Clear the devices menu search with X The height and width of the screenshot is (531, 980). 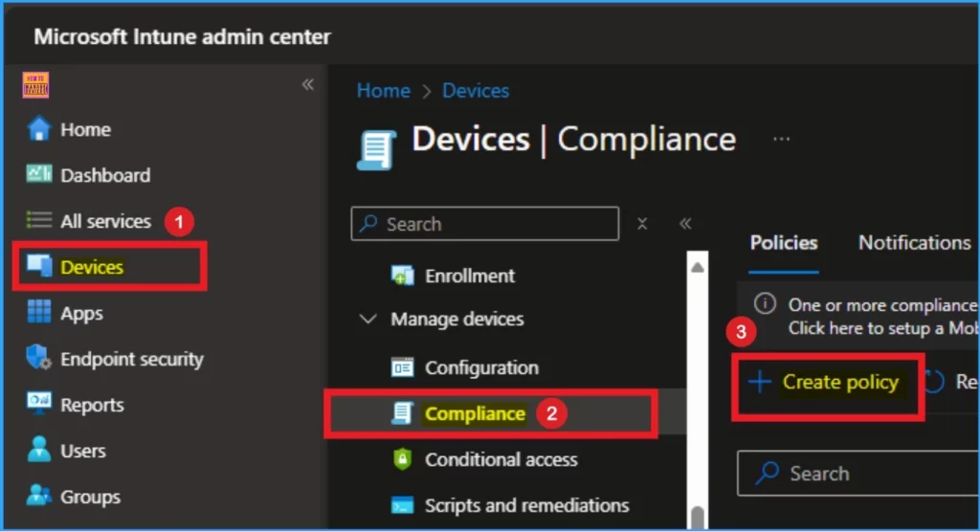642,224
